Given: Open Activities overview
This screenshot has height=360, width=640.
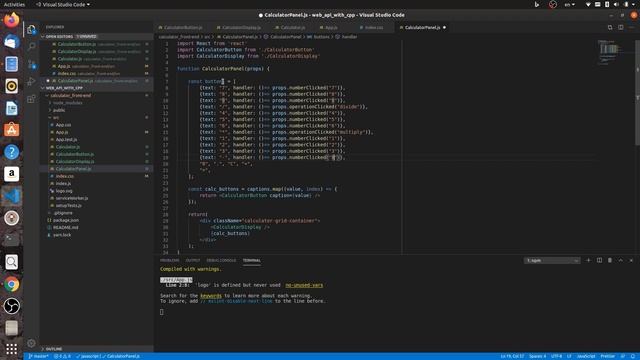Looking at the screenshot, I should click(14, 4).
